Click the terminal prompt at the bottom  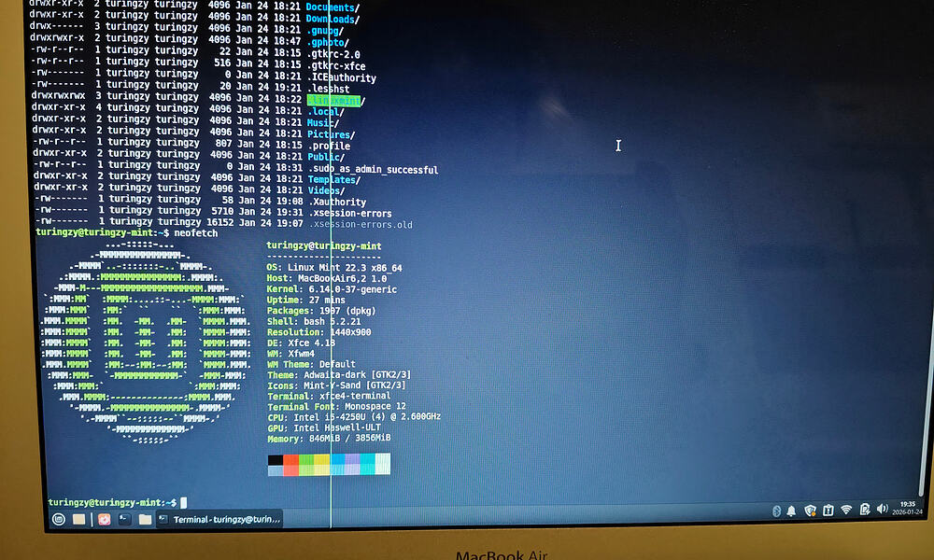point(112,502)
